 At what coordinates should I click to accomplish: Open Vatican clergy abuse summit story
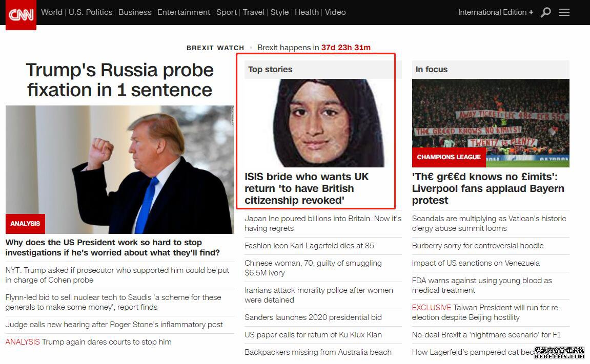tap(489, 224)
